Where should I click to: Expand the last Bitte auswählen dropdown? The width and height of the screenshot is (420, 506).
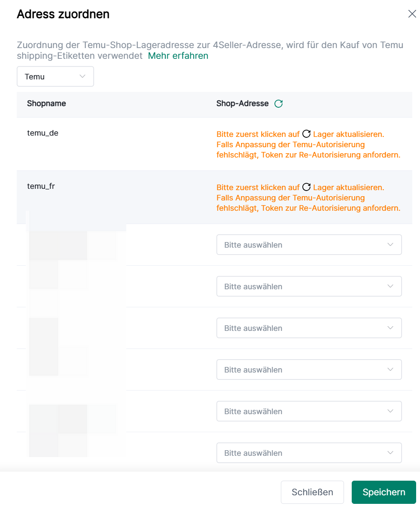(x=309, y=453)
